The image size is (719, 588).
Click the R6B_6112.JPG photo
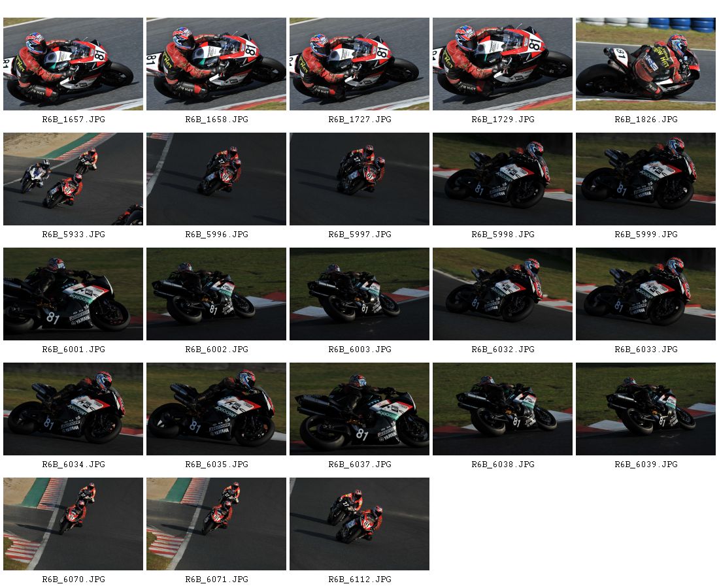pos(359,524)
